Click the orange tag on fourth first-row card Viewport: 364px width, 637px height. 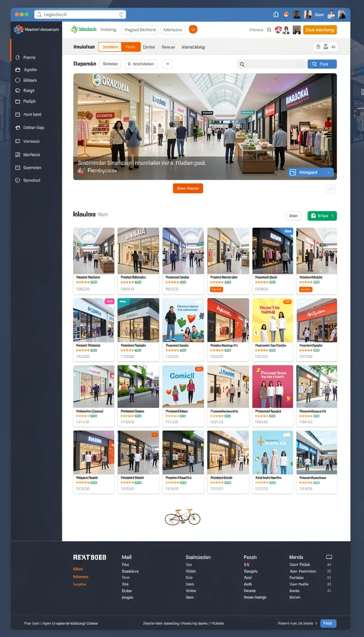pos(216,289)
